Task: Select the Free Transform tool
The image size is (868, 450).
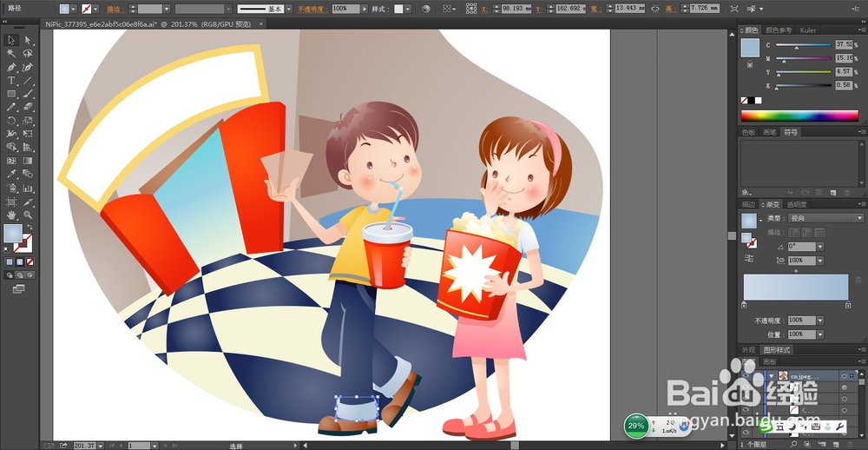Action: [28, 134]
